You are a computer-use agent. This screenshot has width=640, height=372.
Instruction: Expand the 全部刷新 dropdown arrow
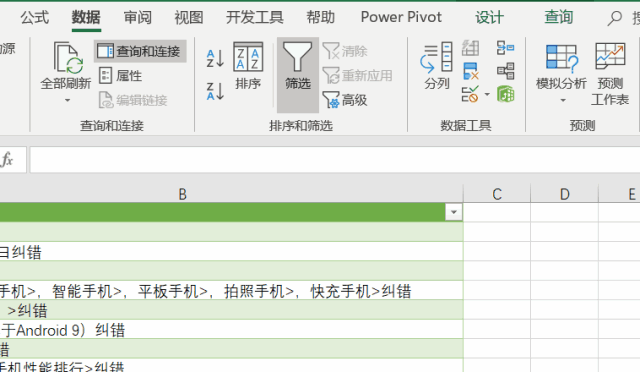click(x=67, y=100)
